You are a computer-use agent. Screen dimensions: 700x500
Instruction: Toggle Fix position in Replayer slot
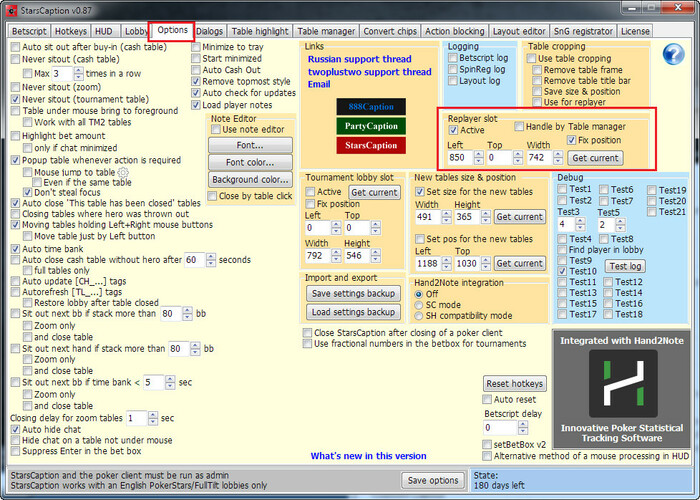point(571,140)
